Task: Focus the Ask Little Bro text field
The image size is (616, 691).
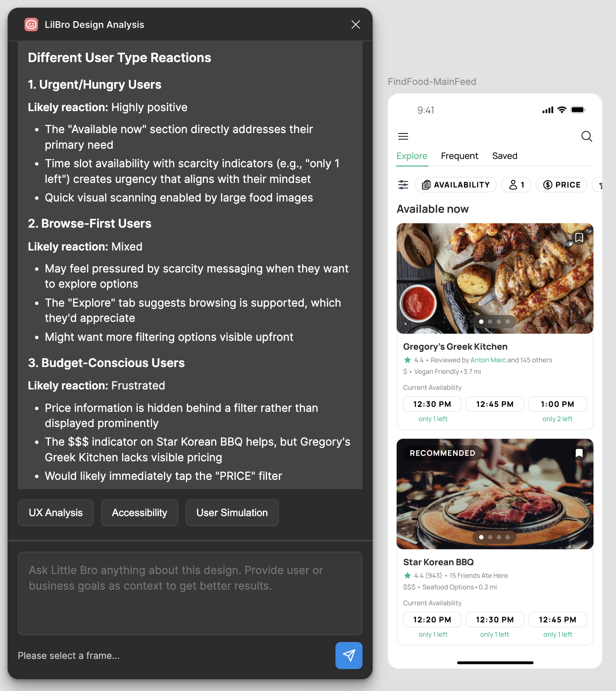Action: point(190,593)
